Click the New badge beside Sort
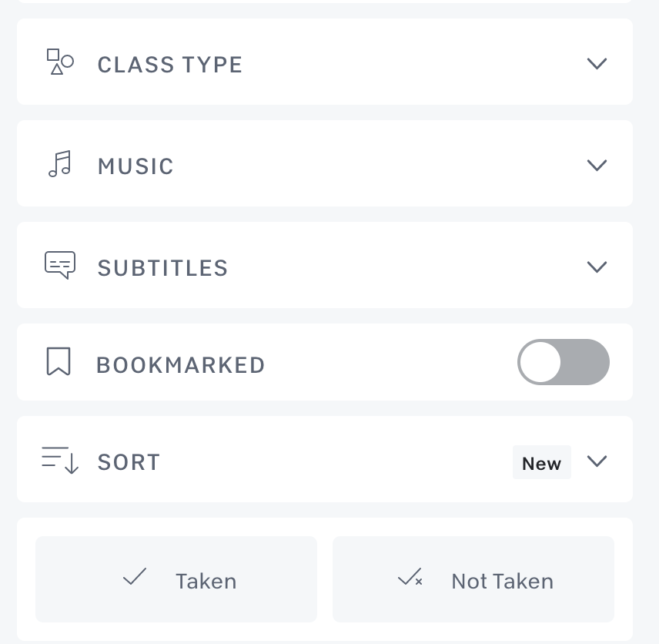659x644 pixels. pos(541,463)
